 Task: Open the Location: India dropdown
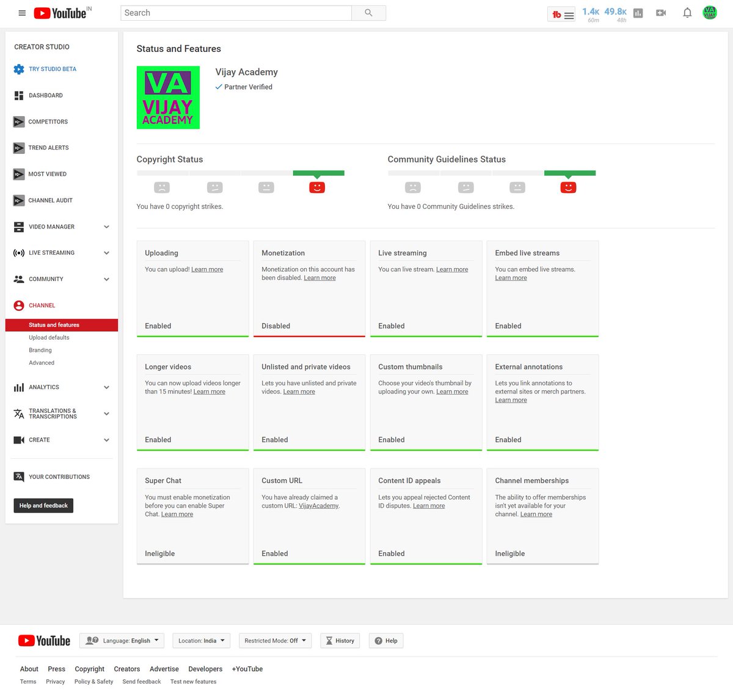coord(202,641)
